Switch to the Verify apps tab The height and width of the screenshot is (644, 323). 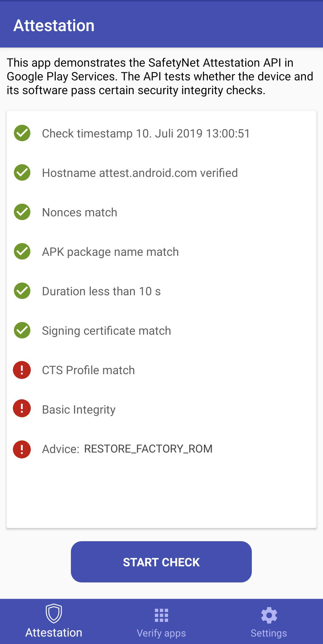tap(161, 621)
